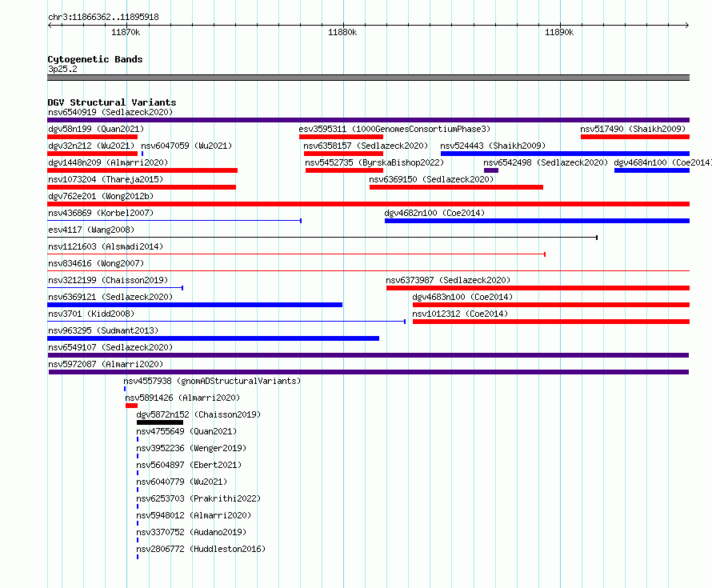Click the nsv6540919 (Sedlazeck2020) variant label

point(110,112)
